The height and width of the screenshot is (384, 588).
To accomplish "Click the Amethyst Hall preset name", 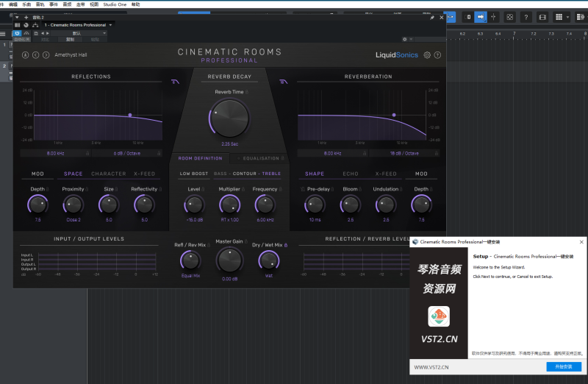I will pos(71,55).
